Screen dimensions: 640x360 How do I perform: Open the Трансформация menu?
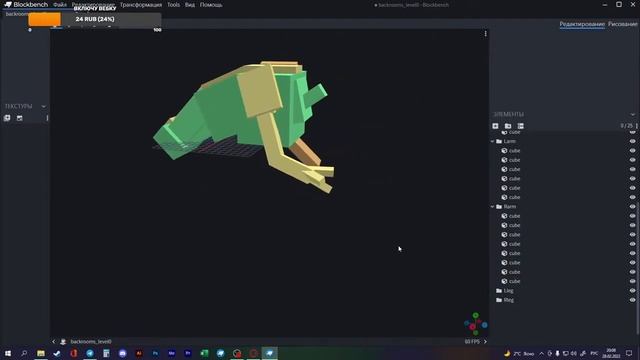tap(141, 5)
